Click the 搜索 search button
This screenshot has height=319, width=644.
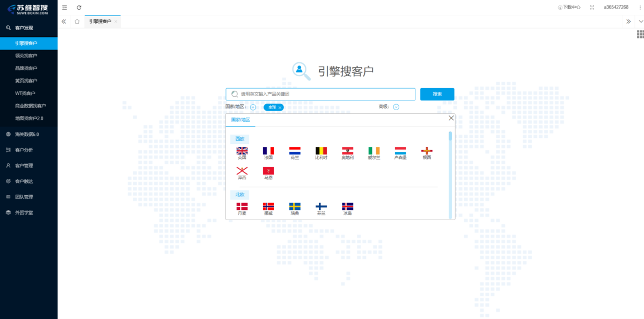pyautogui.click(x=437, y=94)
